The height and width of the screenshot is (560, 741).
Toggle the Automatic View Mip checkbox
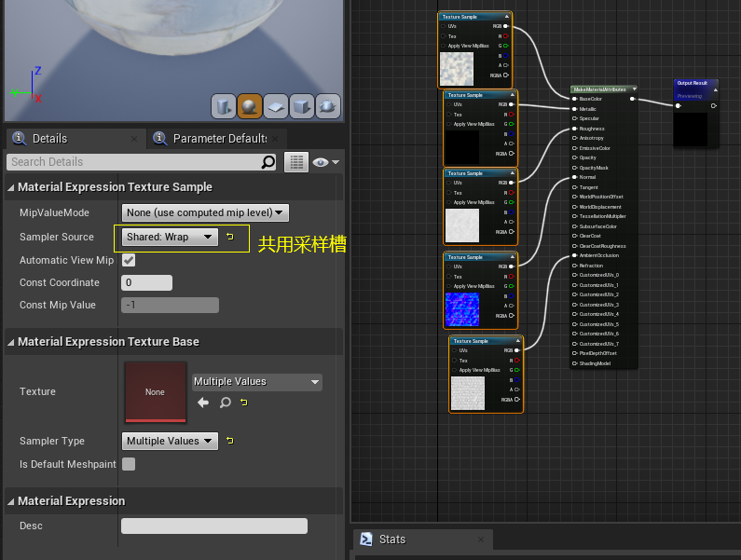tap(129, 260)
